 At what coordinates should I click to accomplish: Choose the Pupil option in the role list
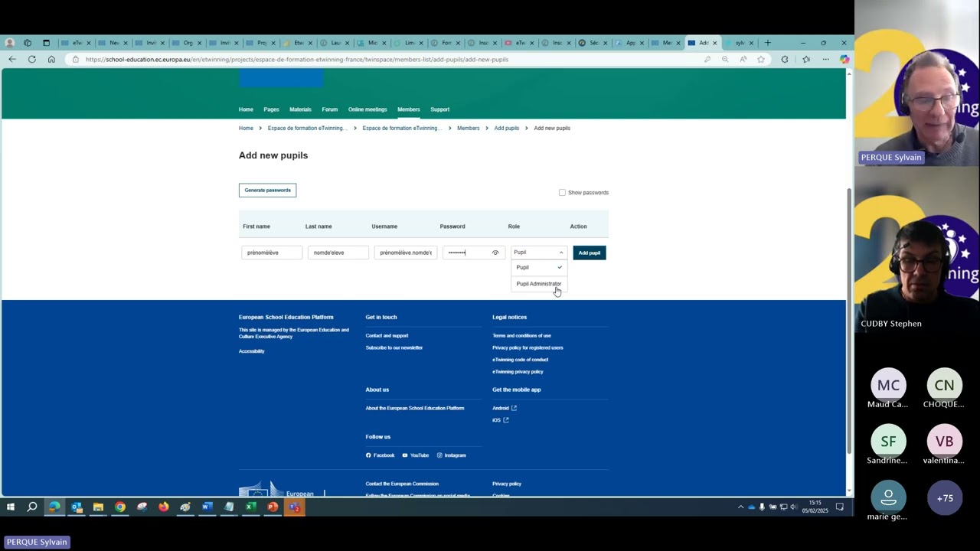(x=538, y=267)
